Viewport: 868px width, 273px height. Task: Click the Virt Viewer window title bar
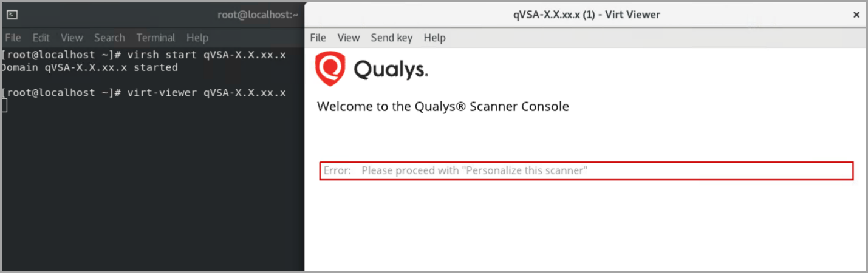coord(586,15)
